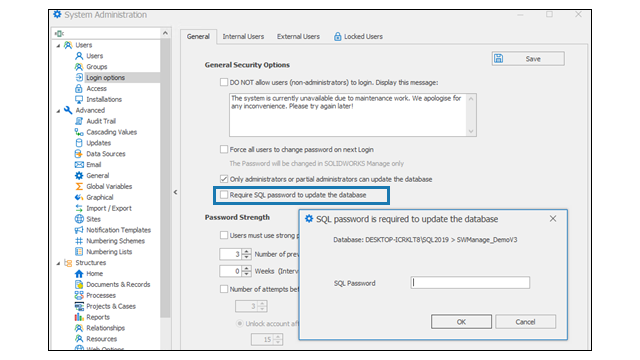Open the Global Variables sigma icon
This screenshot has height=360, width=640.
pos(79,187)
